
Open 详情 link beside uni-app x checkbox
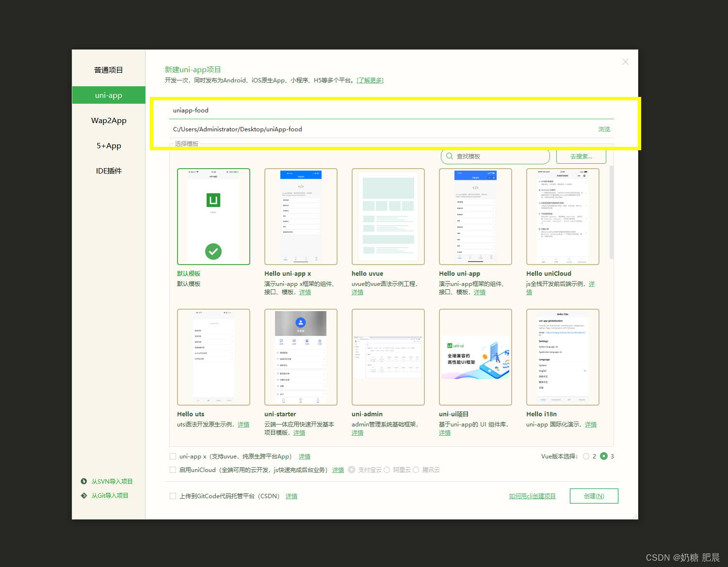[305, 457]
